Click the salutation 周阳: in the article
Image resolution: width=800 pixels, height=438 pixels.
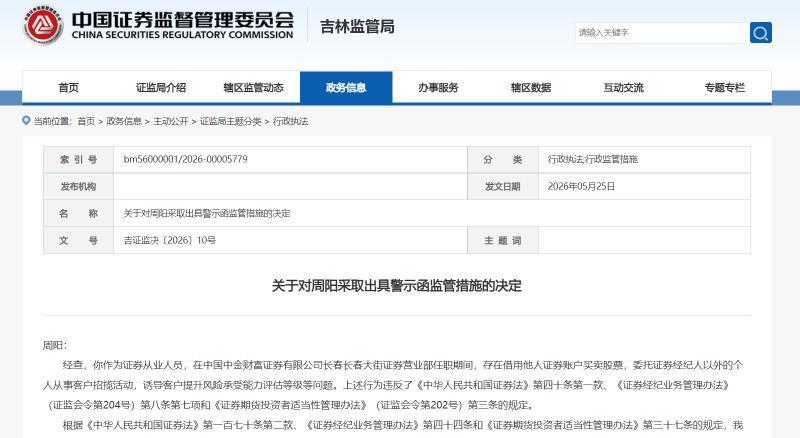pos(55,346)
